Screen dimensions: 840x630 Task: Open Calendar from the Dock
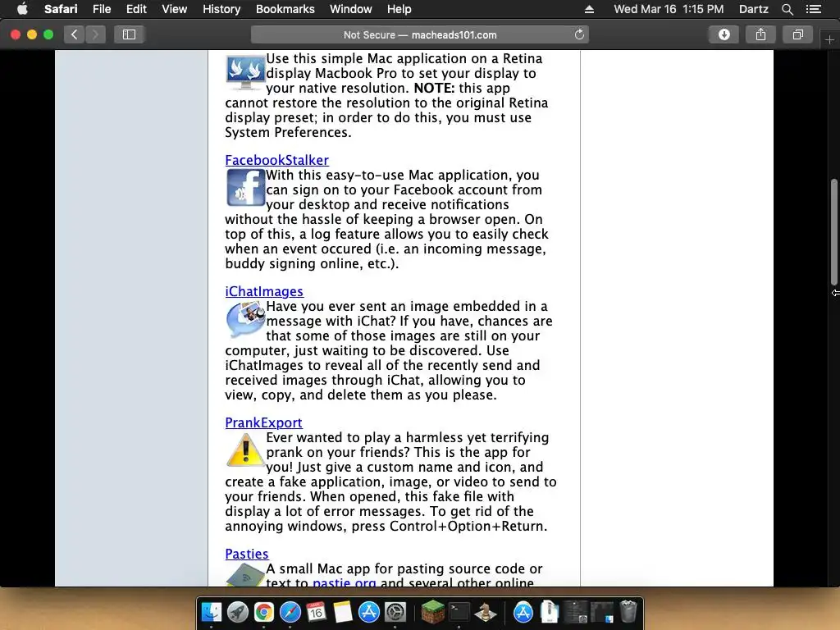(316, 612)
